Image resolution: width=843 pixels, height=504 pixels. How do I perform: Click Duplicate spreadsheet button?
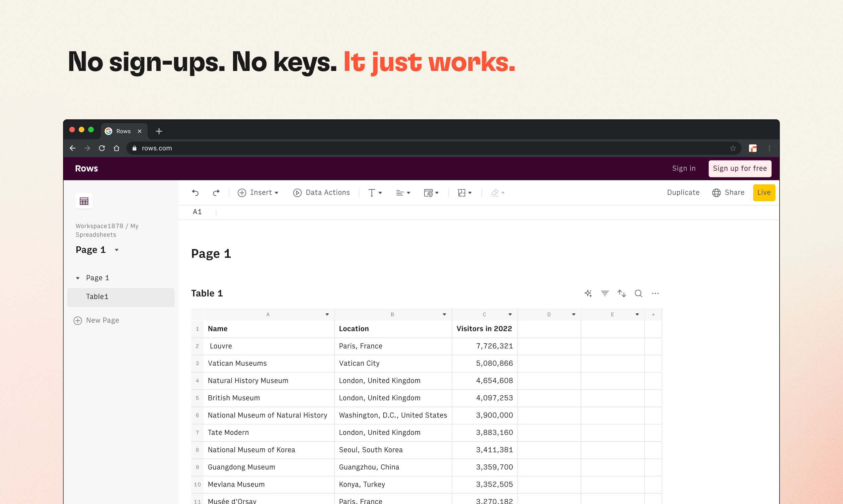coord(683,193)
